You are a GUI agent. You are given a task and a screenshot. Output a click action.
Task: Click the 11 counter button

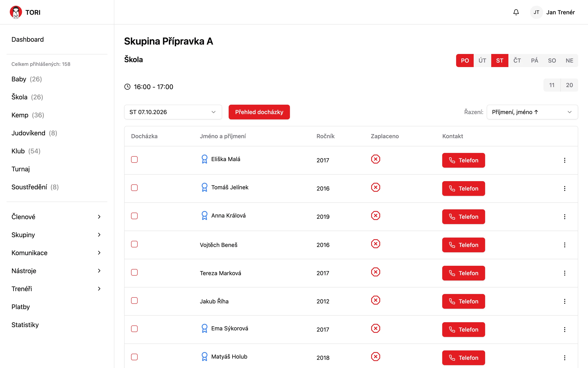(552, 85)
